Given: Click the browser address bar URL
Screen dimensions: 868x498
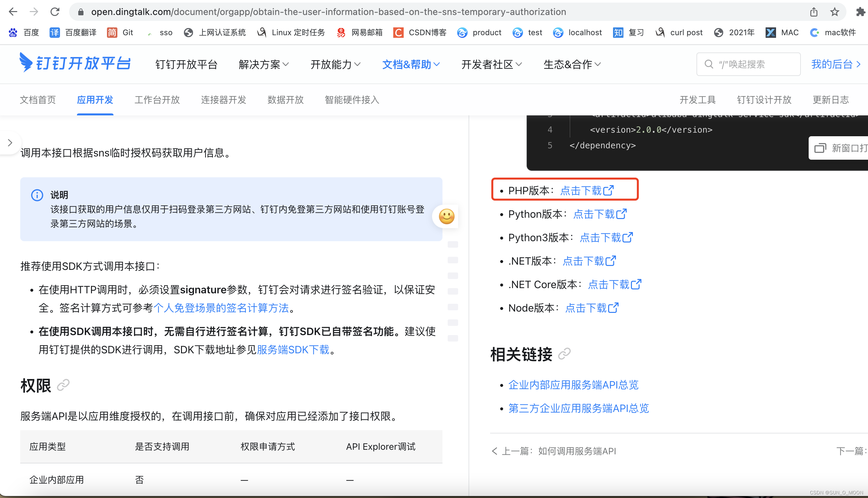Looking at the screenshot, I should 328,12.
